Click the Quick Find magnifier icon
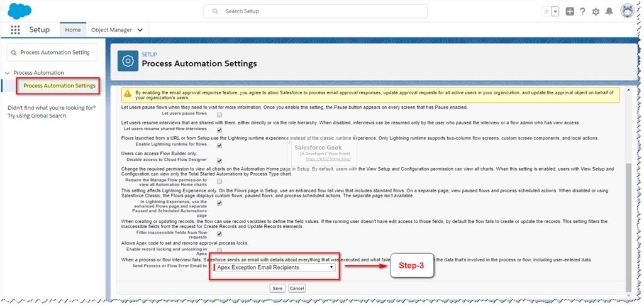This screenshot has width=644, height=306. point(14,53)
